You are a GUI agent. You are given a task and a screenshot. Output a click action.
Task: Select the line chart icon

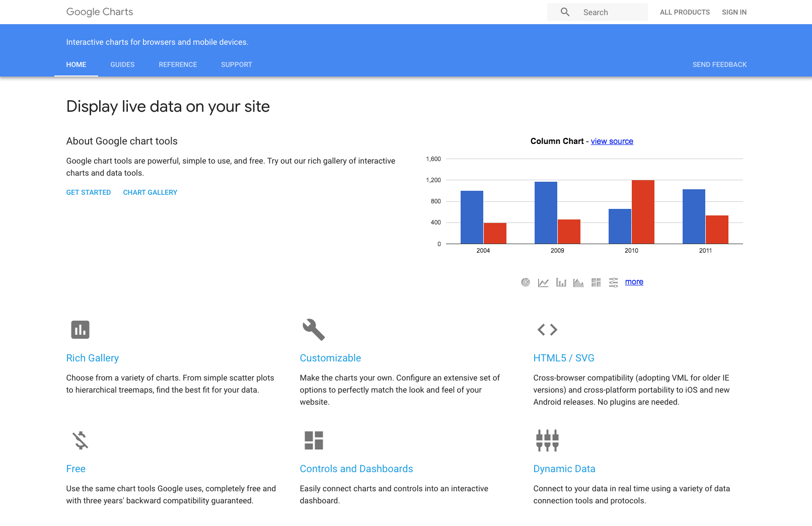[x=543, y=282]
